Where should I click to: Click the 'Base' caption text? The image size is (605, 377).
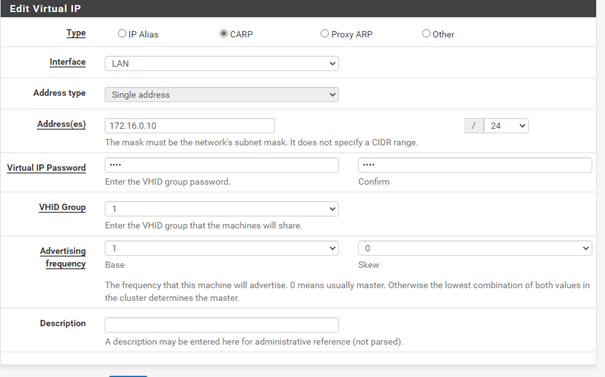click(x=115, y=265)
